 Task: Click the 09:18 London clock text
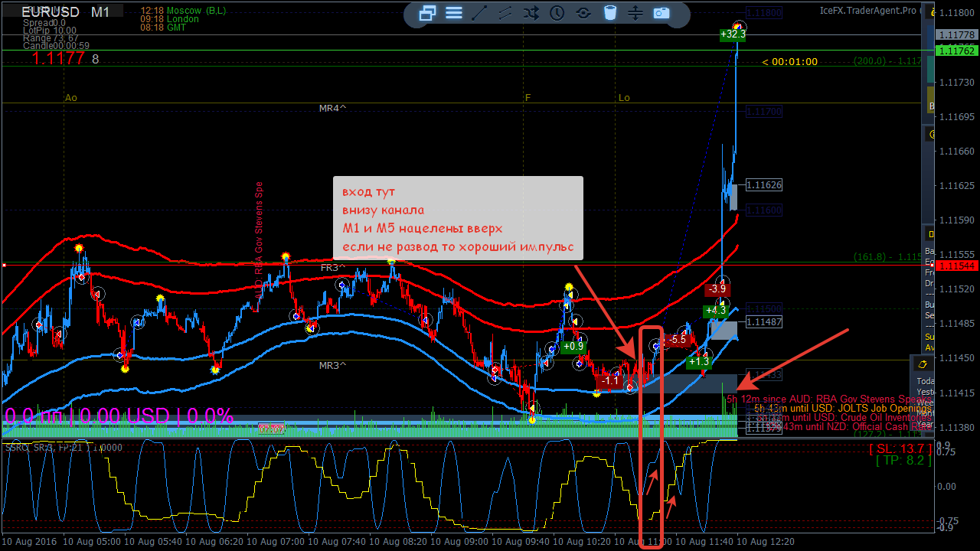click(x=169, y=19)
